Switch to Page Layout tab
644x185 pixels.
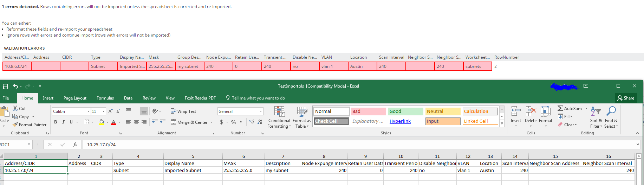[75, 98]
